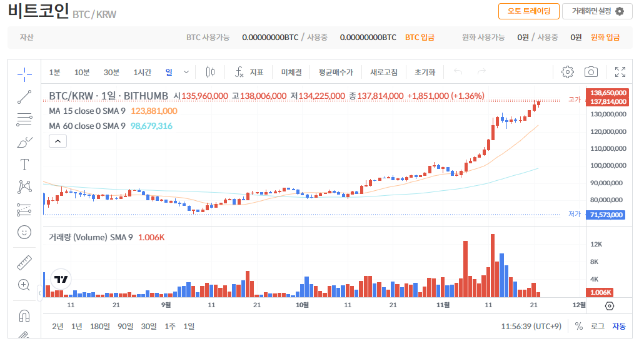Select the 10분 interval
644x346 pixels.
pyautogui.click(x=82, y=73)
